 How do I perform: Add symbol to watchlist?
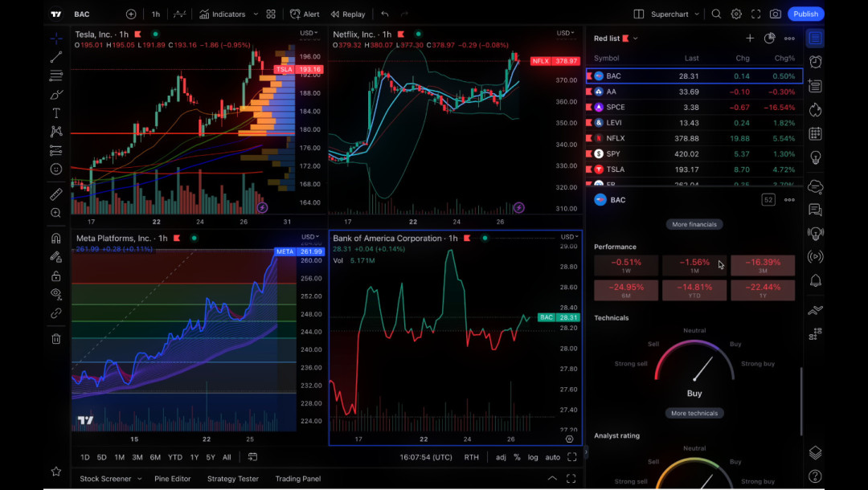coord(750,39)
